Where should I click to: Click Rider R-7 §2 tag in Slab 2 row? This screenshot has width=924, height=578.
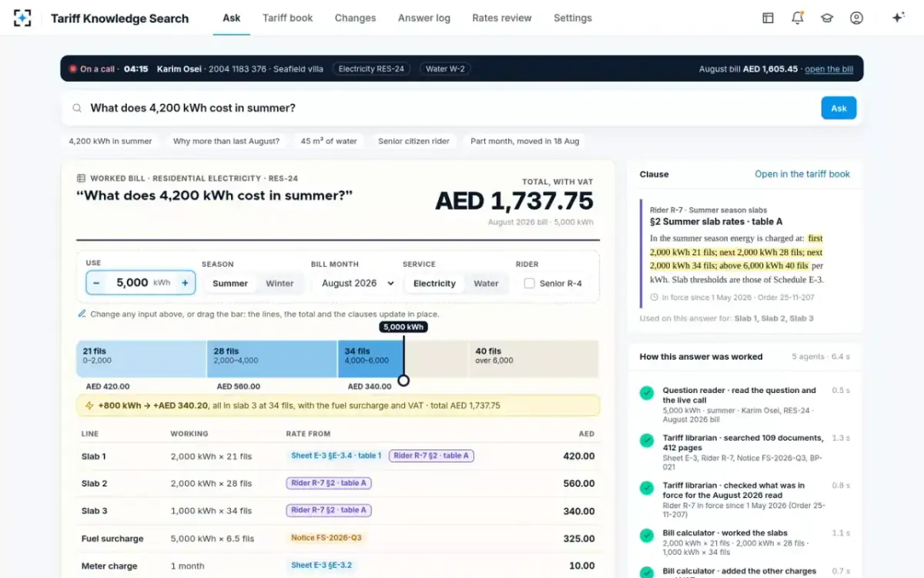coord(329,483)
